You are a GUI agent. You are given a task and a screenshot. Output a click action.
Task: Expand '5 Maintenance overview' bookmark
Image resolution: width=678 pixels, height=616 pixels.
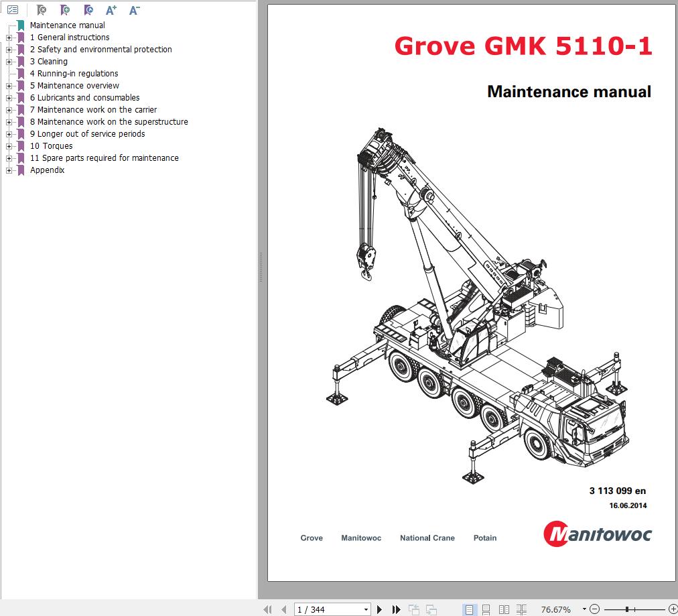click(x=9, y=86)
